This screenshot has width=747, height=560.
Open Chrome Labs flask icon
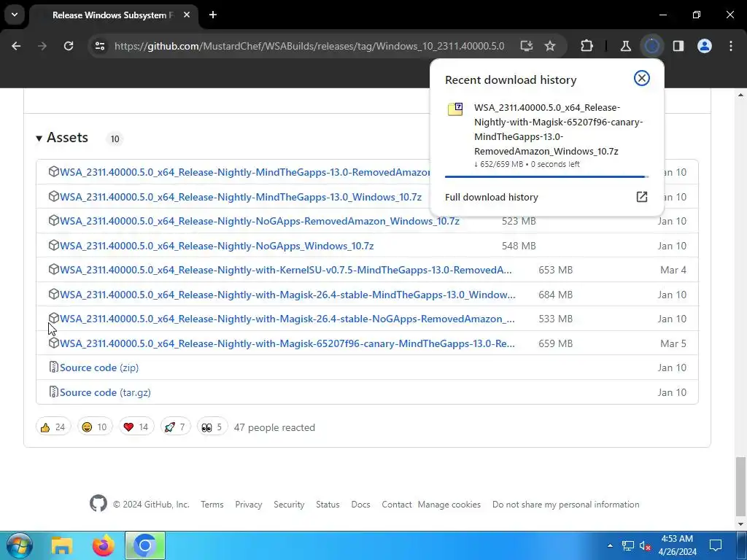(625, 46)
